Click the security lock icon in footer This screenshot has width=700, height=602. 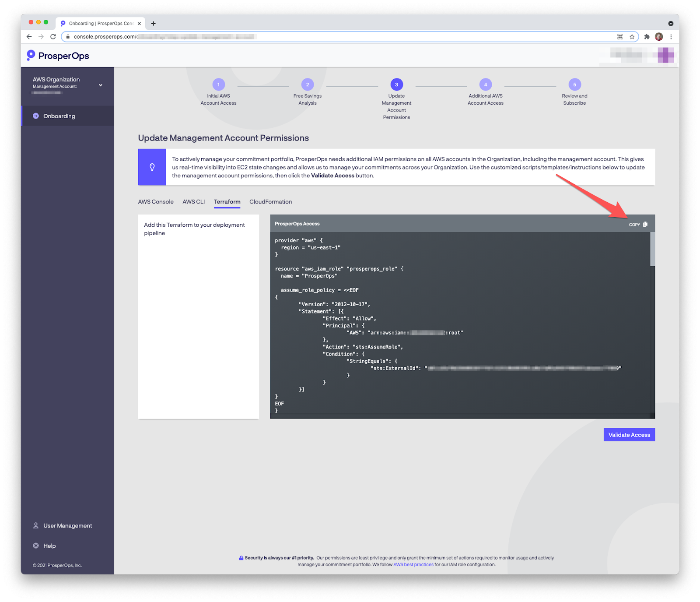[x=241, y=558]
